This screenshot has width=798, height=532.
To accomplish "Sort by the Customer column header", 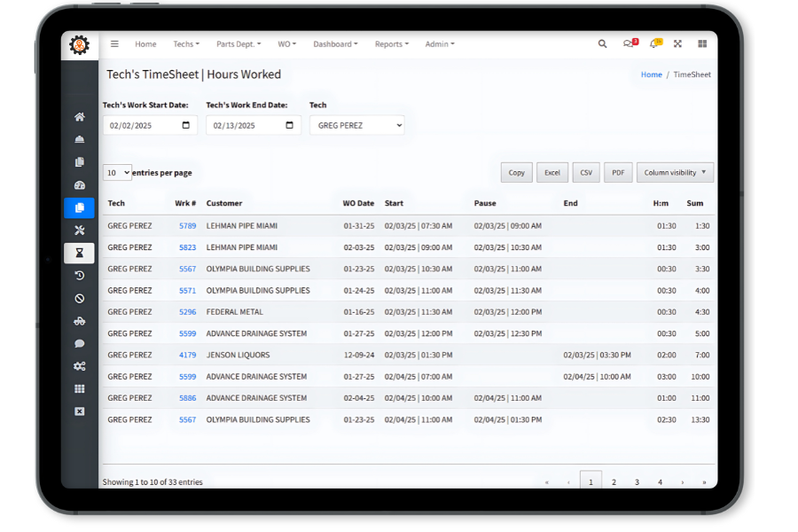I will click(224, 203).
